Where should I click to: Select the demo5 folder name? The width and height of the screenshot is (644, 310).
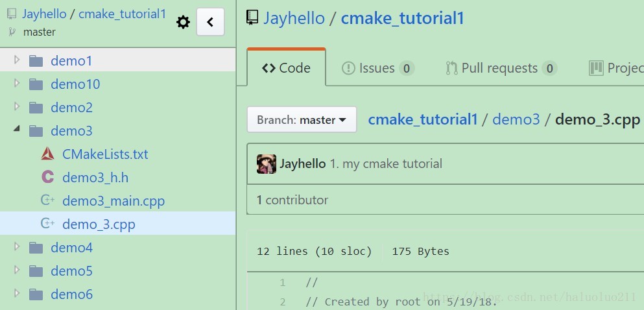(x=72, y=271)
